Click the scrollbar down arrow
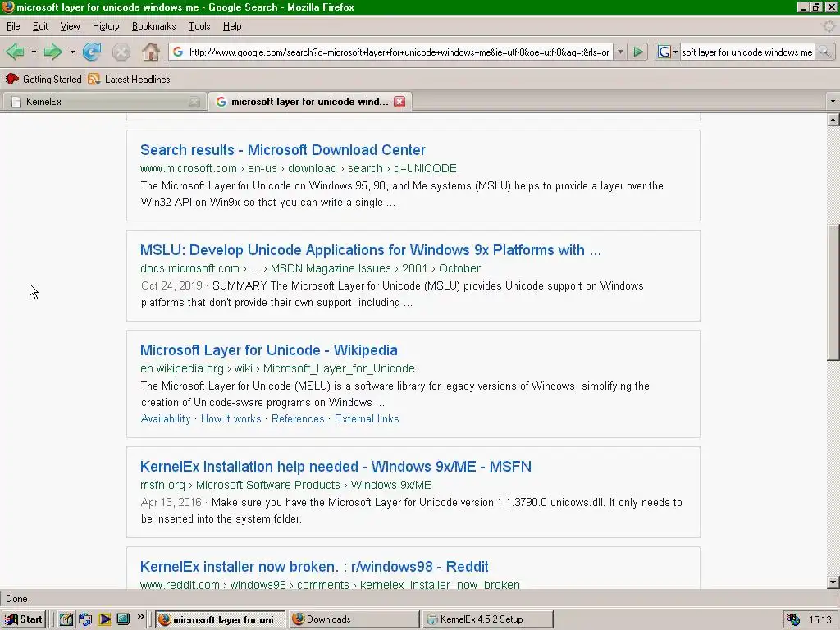 coord(833,582)
